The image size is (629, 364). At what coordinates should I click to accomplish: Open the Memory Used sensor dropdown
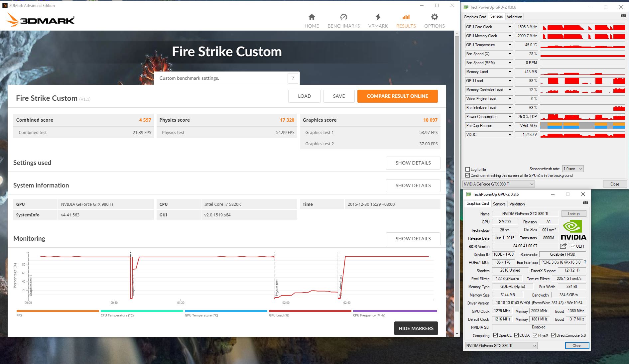509,72
